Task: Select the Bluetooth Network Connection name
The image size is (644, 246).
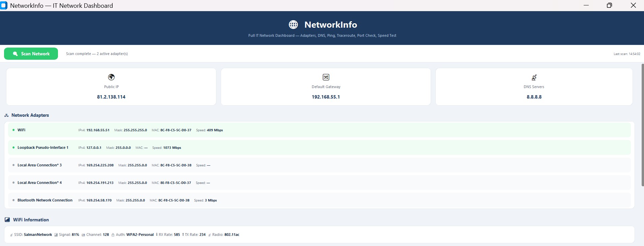Action: pos(45,200)
